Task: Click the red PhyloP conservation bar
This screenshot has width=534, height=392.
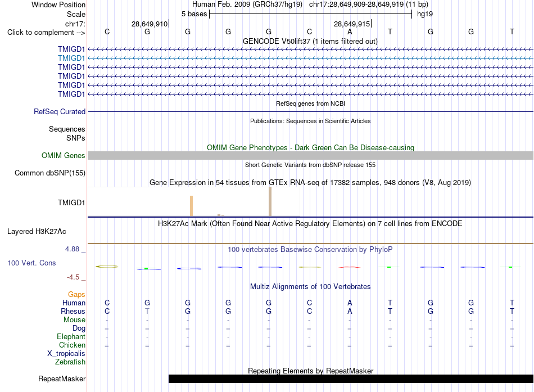Action: coord(350,267)
